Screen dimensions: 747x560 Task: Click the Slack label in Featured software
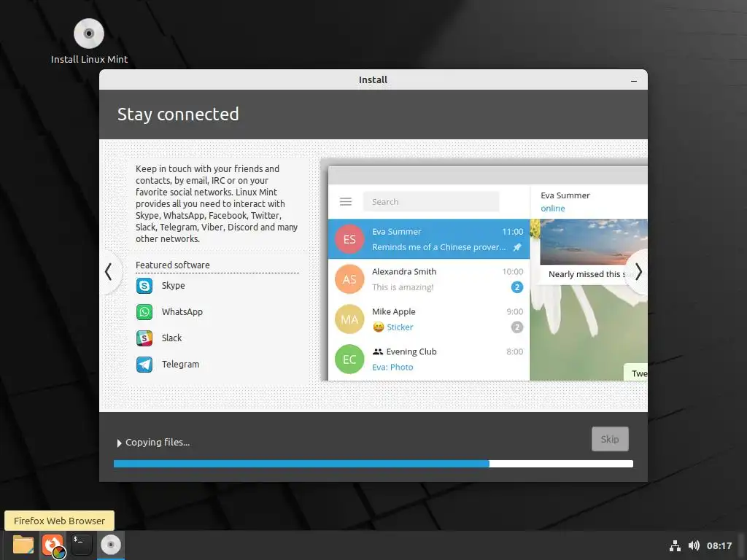171,338
